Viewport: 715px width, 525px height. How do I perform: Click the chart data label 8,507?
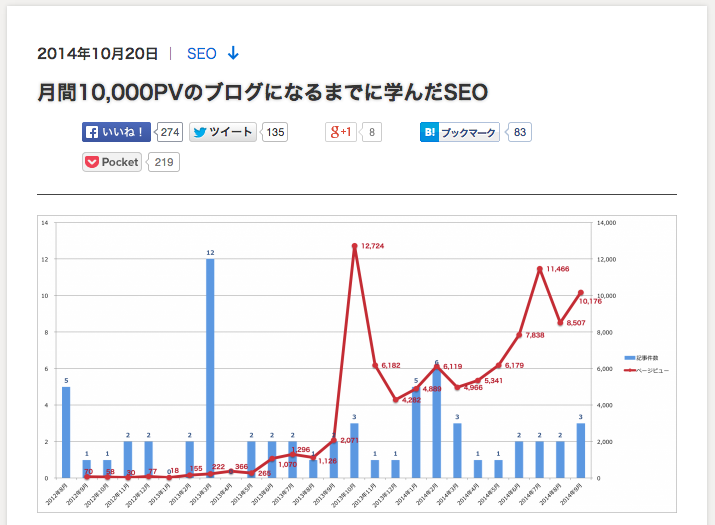[x=576, y=323]
